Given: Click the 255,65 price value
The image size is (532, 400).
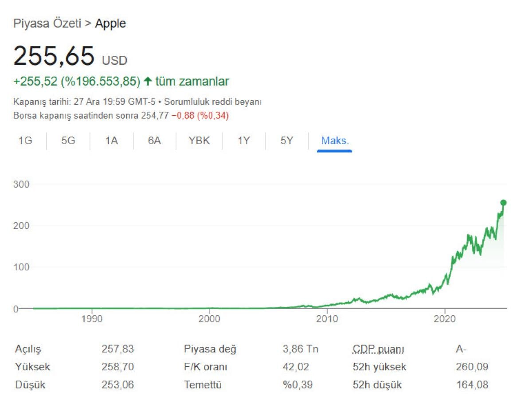Looking at the screenshot, I should pyautogui.click(x=54, y=56).
